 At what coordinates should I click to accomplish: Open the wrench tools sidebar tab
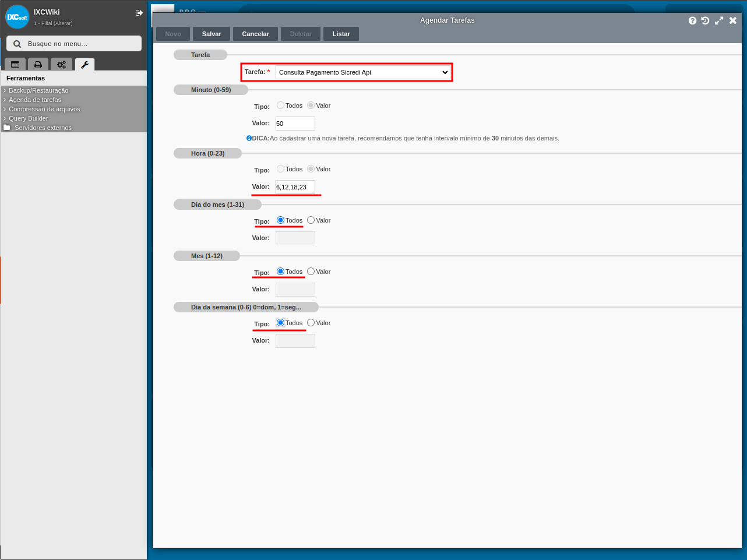coord(84,65)
